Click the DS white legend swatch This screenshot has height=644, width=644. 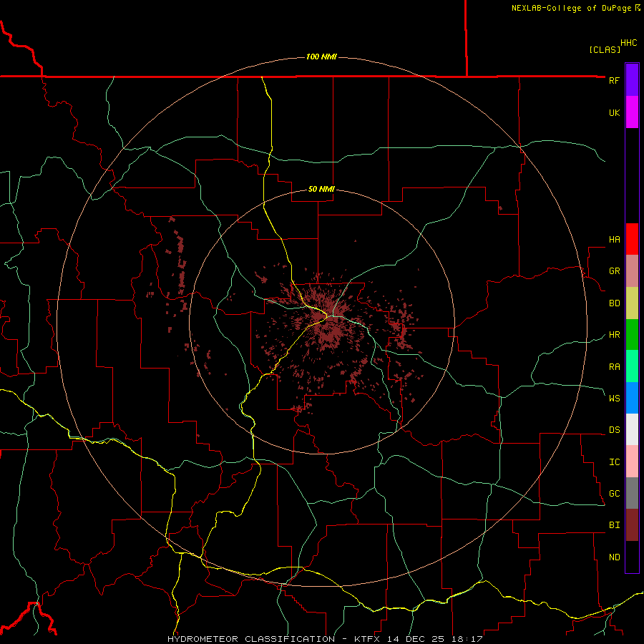[x=632, y=429]
